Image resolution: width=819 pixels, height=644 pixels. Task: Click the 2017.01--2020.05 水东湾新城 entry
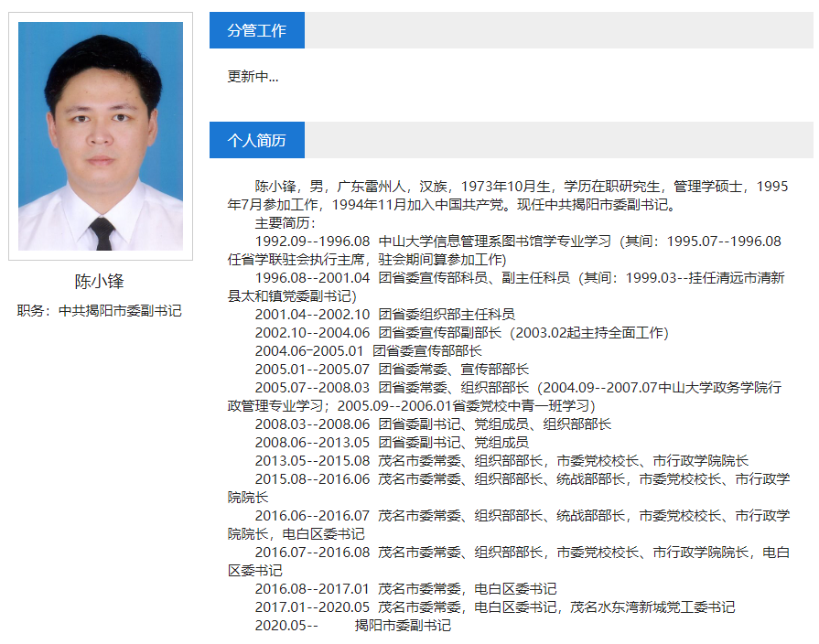click(494, 607)
